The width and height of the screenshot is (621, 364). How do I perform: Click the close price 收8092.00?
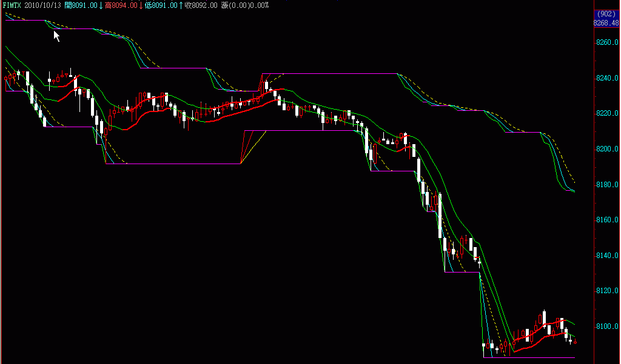click(x=201, y=5)
